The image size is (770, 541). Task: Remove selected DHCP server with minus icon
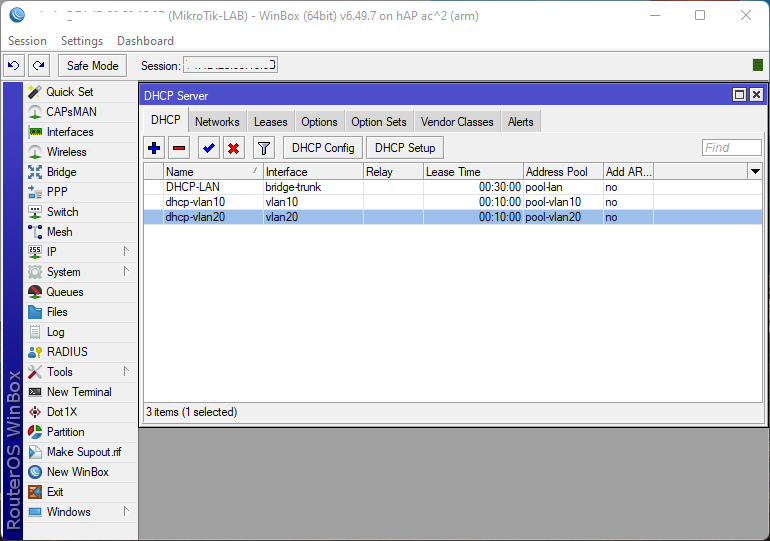point(179,148)
